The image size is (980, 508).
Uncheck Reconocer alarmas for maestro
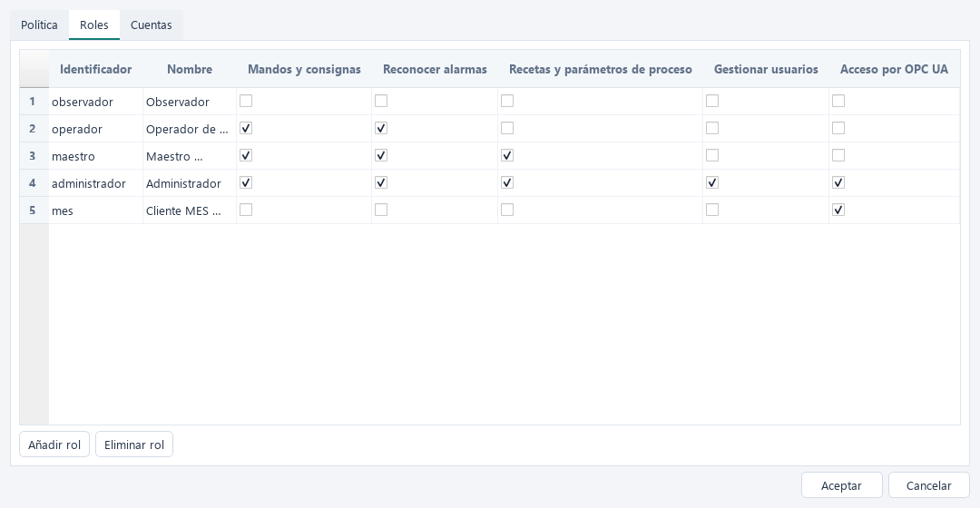381,156
